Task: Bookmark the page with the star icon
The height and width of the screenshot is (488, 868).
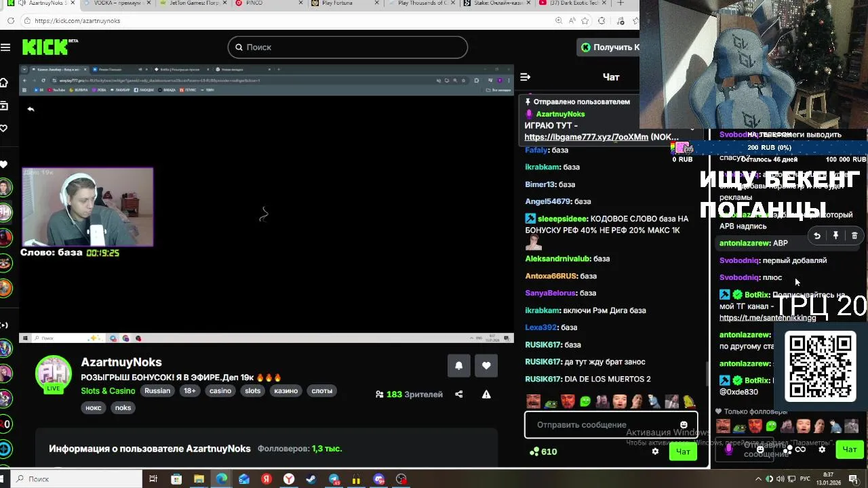Action: tap(585, 21)
